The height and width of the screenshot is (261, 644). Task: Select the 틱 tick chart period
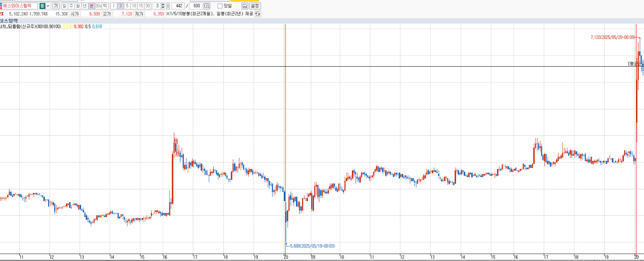point(105,6)
